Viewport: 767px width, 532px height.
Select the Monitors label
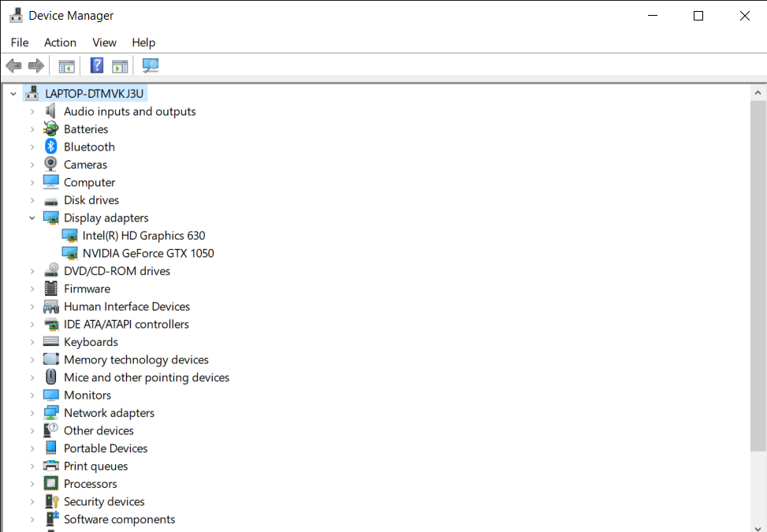click(87, 395)
